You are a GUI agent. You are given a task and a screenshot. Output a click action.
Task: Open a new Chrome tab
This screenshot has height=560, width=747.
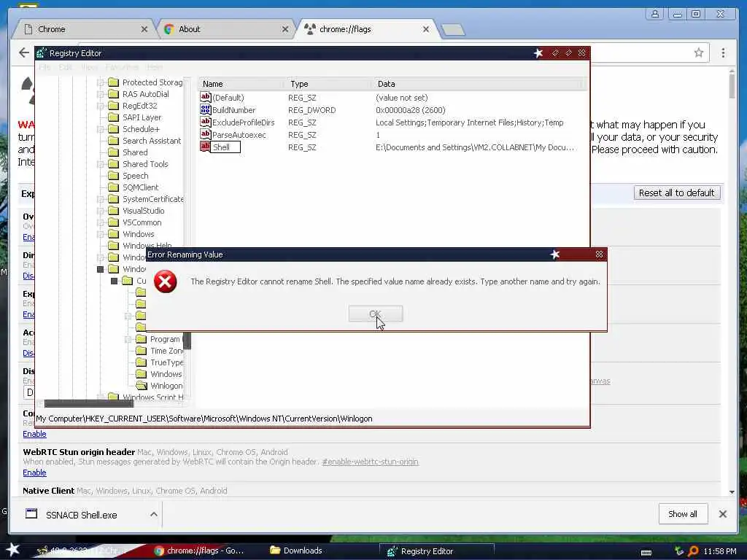tap(453, 29)
